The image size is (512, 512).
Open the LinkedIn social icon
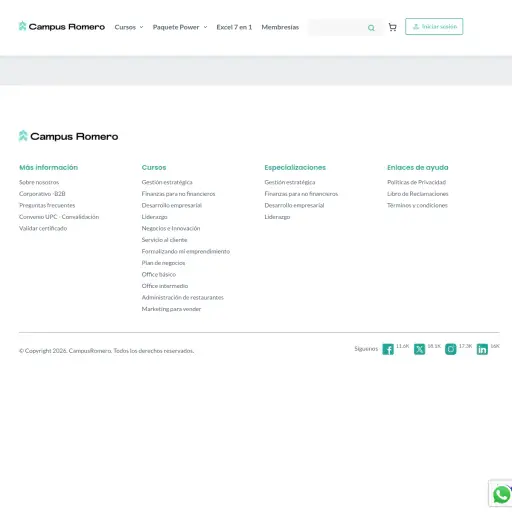coord(482,349)
